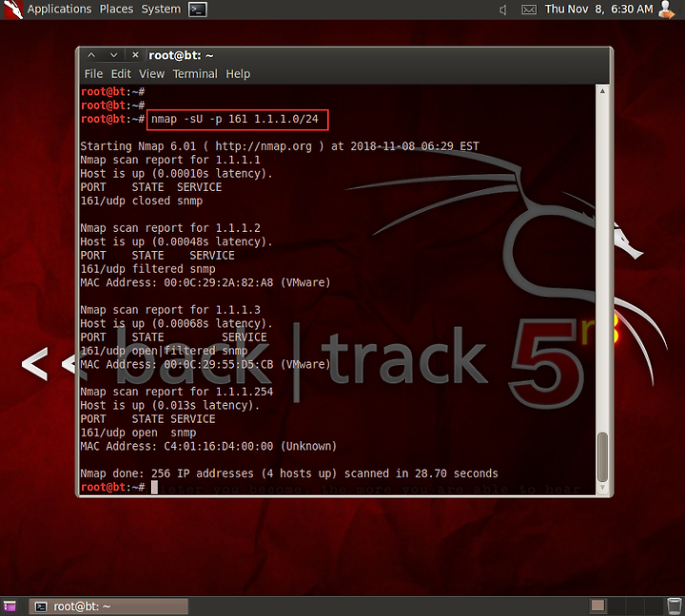Click the terminal scrollbar up arrow
The image size is (685, 616).
point(602,91)
